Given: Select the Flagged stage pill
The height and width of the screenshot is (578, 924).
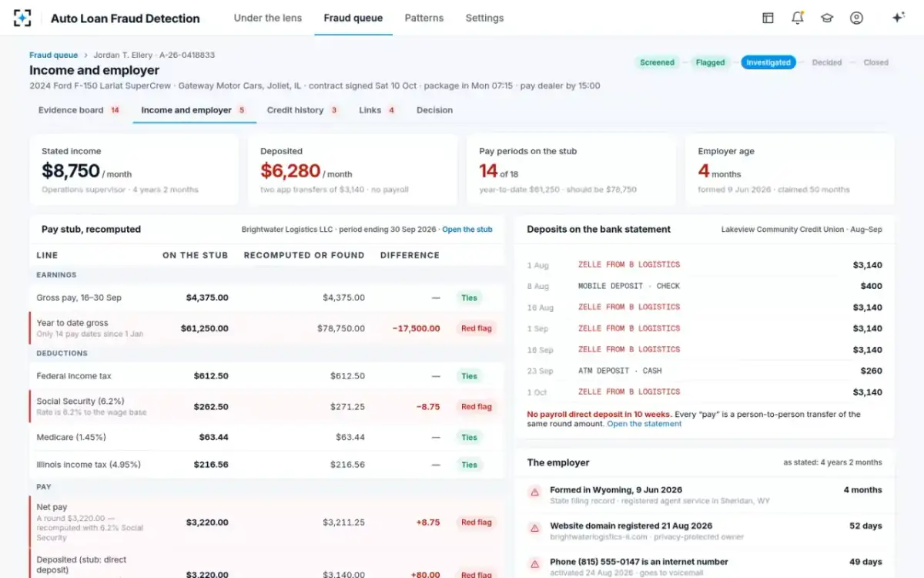Looking at the screenshot, I should coord(710,62).
